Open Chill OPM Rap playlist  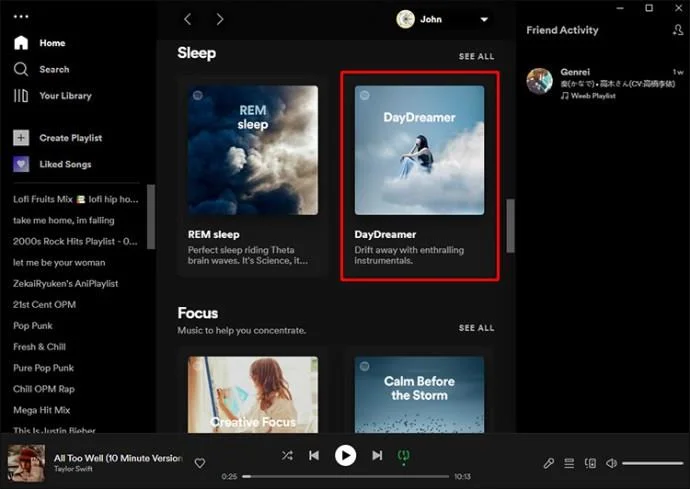coord(44,389)
